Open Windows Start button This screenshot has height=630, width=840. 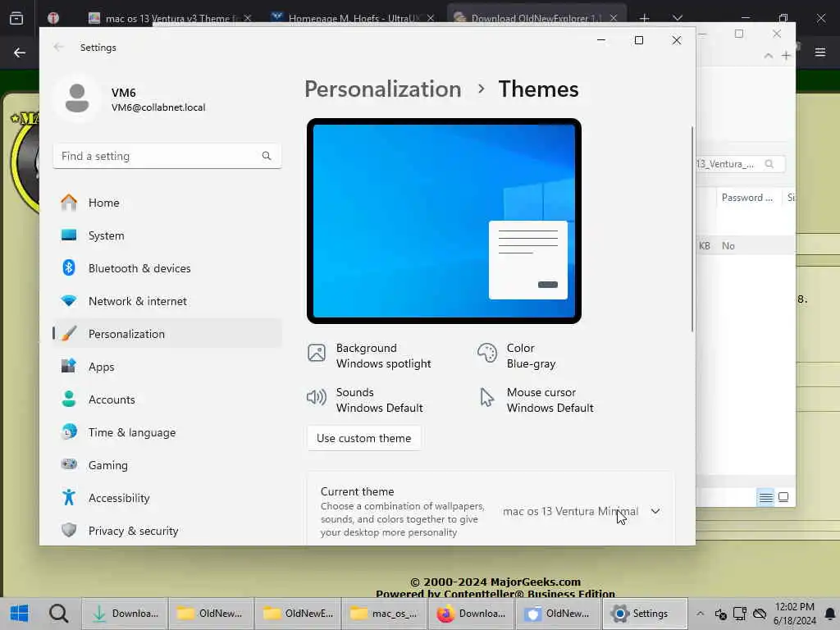tap(20, 614)
